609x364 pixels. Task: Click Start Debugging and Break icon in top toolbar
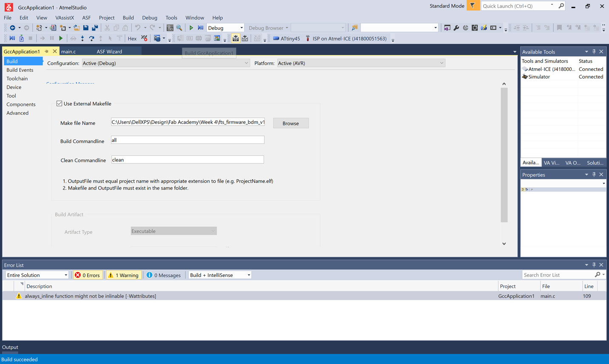(x=200, y=28)
